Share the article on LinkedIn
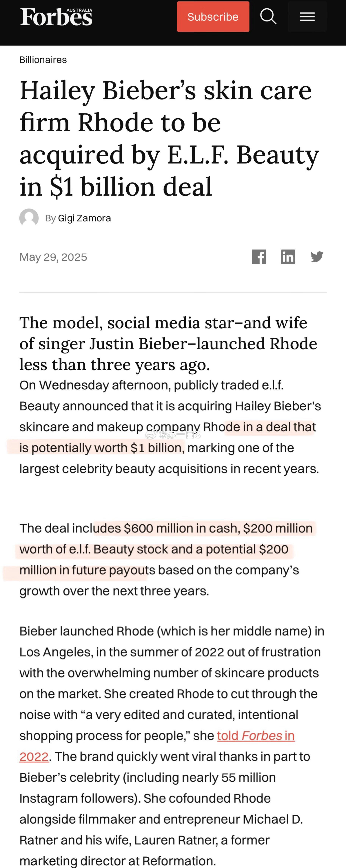The height and width of the screenshot is (868, 346). [x=288, y=257]
